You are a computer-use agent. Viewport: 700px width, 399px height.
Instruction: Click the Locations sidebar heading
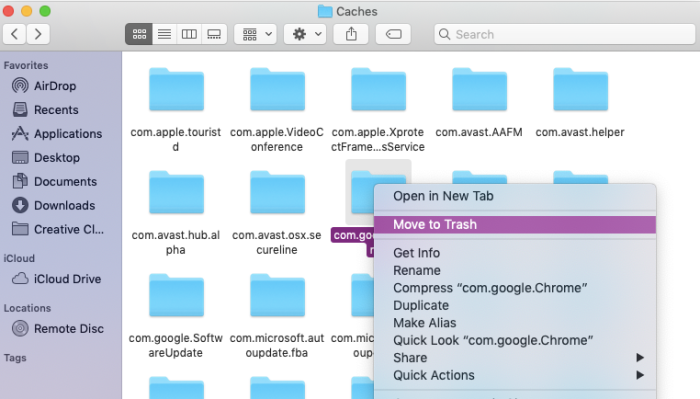[x=27, y=308]
